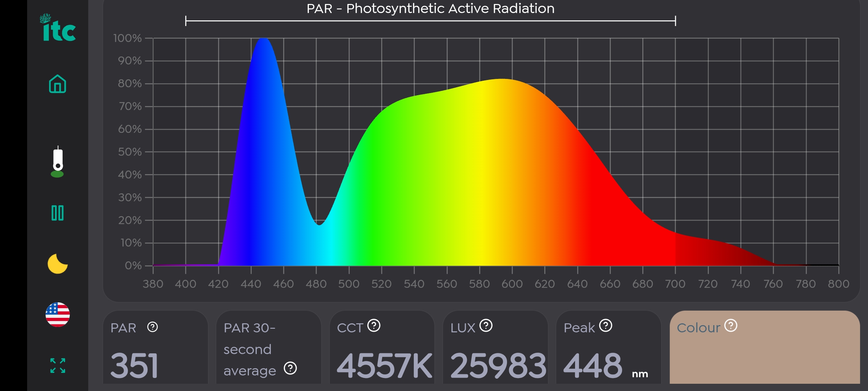Click the 800 x-axis wavelength label
Image resolution: width=868 pixels, height=391 pixels.
(x=839, y=284)
